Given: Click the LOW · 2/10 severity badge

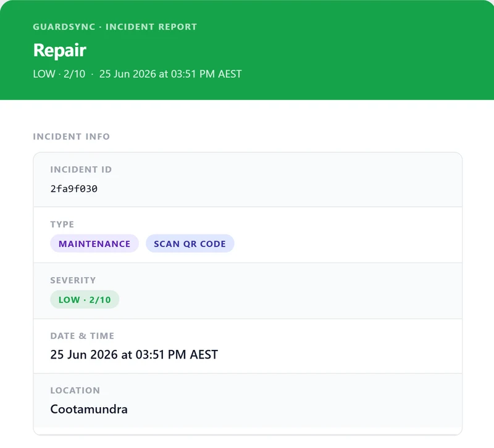Looking at the screenshot, I should 85,299.
